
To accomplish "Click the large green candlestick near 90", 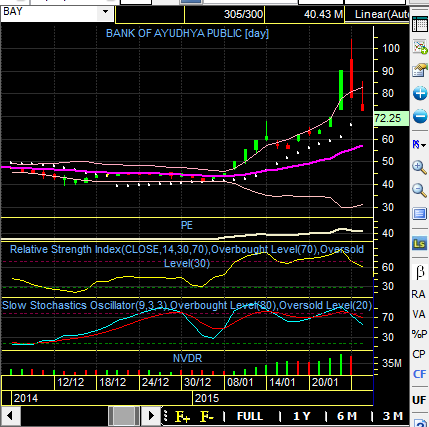I will pos(341,90).
